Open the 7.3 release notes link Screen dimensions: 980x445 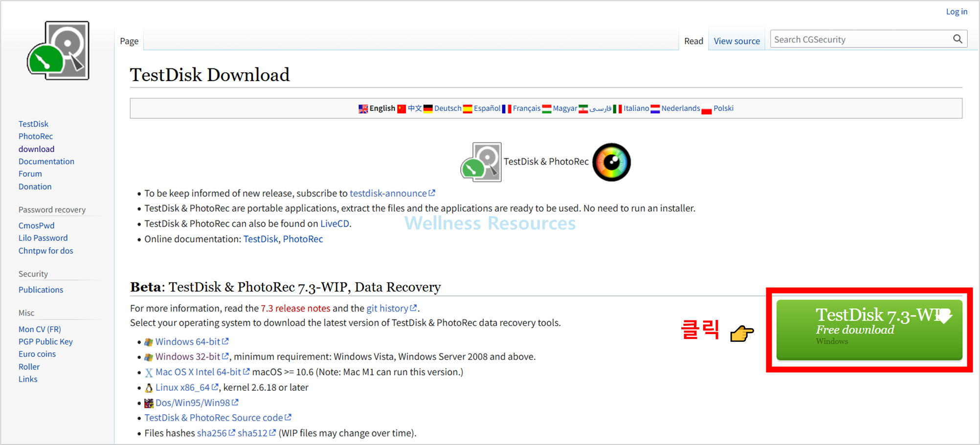pyautogui.click(x=295, y=308)
